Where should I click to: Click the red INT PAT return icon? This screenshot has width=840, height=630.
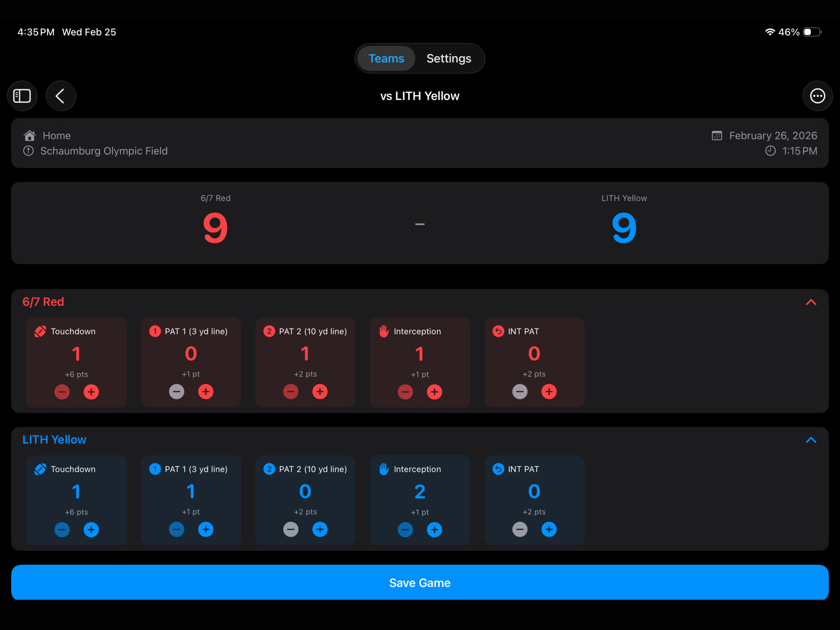(498, 331)
